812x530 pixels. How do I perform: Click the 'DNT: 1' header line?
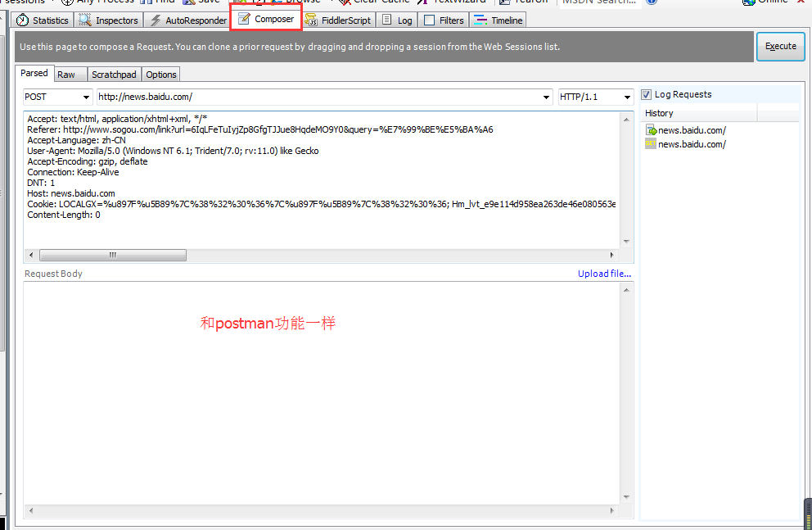point(41,183)
